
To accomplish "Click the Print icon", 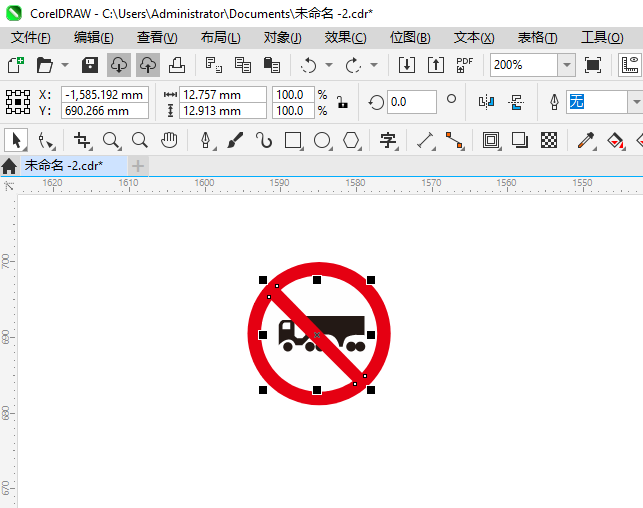I will [x=177, y=65].
